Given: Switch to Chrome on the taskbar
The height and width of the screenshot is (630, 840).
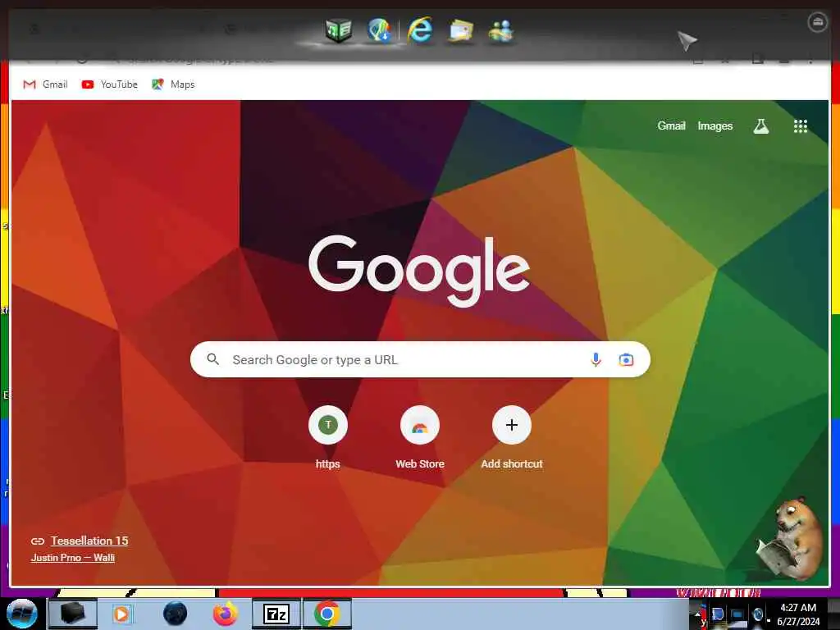Looking at the screenshot, I should click(x=327, y=614).
